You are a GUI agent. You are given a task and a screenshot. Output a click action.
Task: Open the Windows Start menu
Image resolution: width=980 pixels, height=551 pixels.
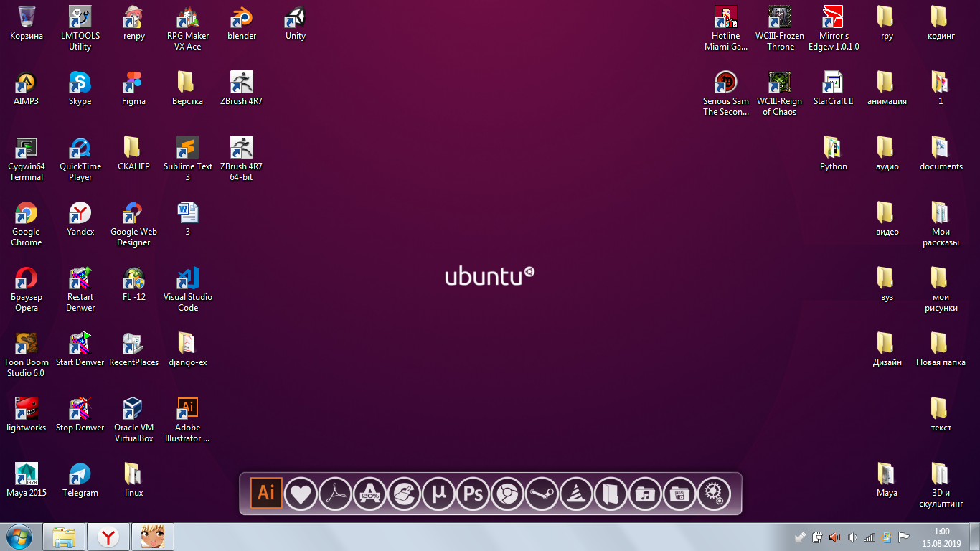(x=19, y=537)
